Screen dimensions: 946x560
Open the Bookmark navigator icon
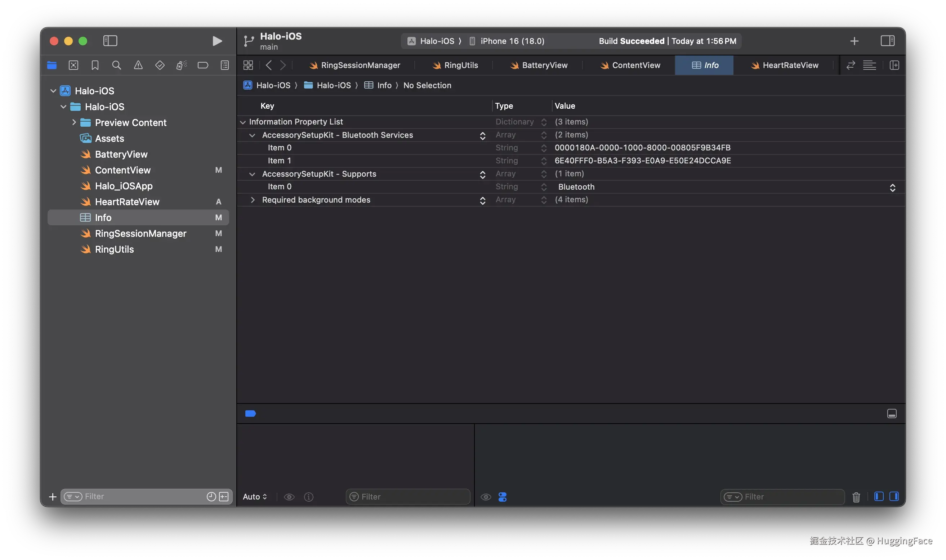point(95,65)
